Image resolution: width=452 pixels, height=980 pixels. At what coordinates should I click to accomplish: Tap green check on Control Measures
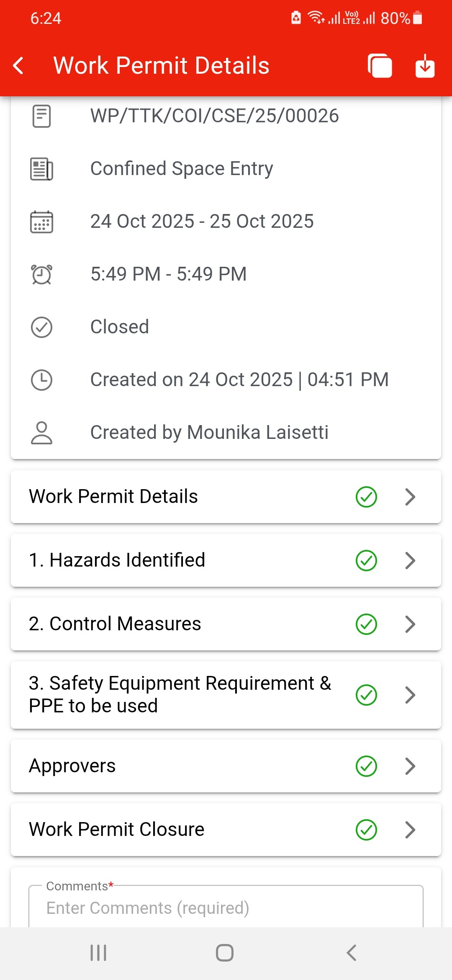tap(366, 624)
